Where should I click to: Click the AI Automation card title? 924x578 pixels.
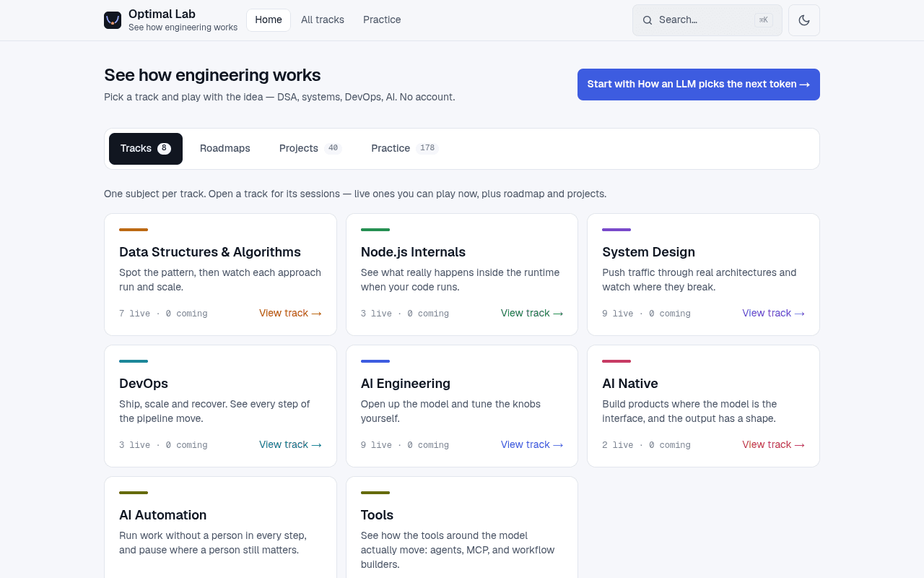click(x=163, y=515)
